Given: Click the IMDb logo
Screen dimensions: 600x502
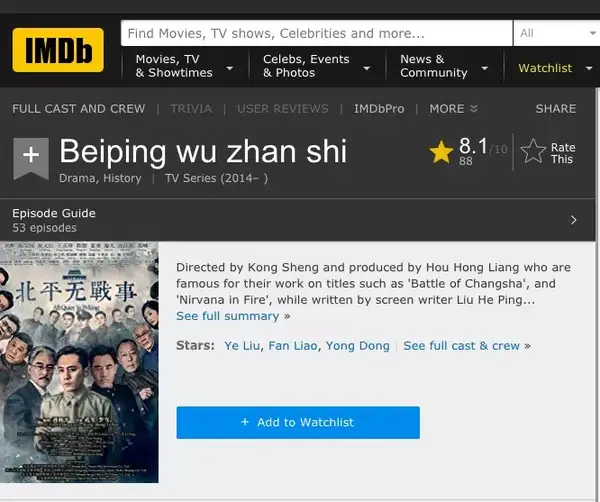Looking at the screenshot, I should click(58, 50).
